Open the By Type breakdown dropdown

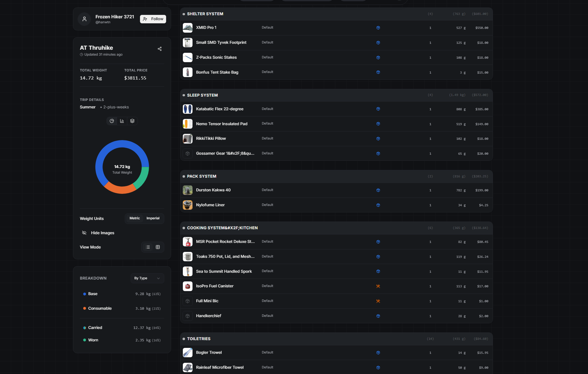pyautogui.click(x=147, y=278)
